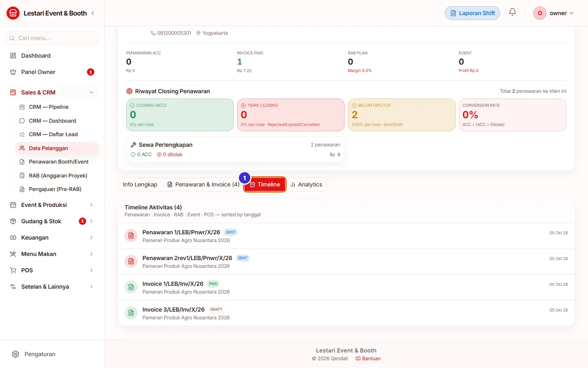Click the POS shopping cart icon
This screenshot has width=588, height=368.
coord(13,270)
